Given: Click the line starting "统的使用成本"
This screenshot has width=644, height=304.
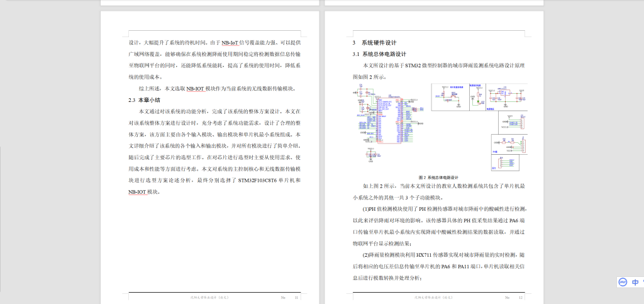Looking at the screenshot, I should pos(146,77).
